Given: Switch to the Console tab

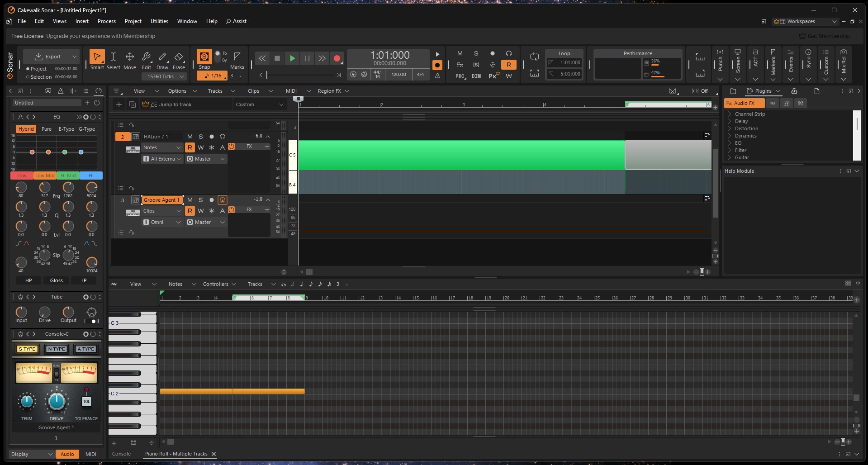Looking at the screenshot, I should pos(121,454).
